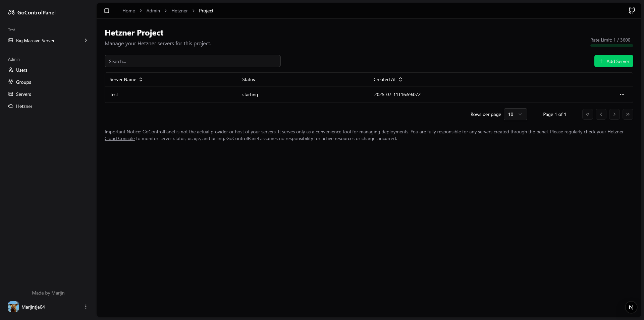The image size is (644, 320).
Task: Click the Servers icon in sidebar
Action: 11,94
